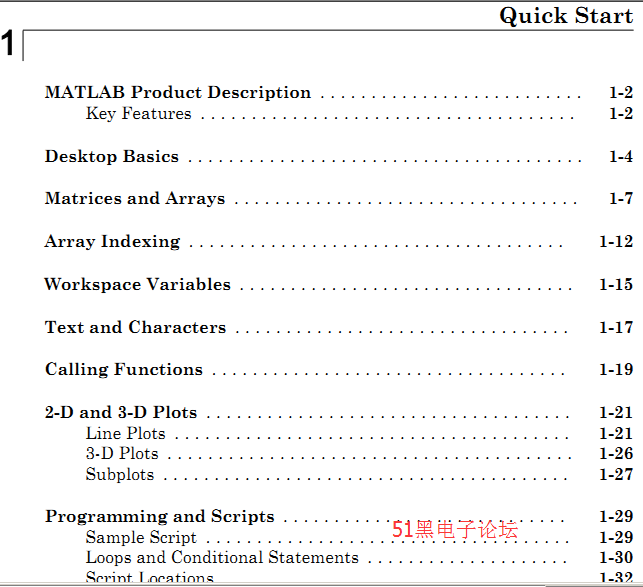
Task: Click page number 1-15
Action: [616, 284]
